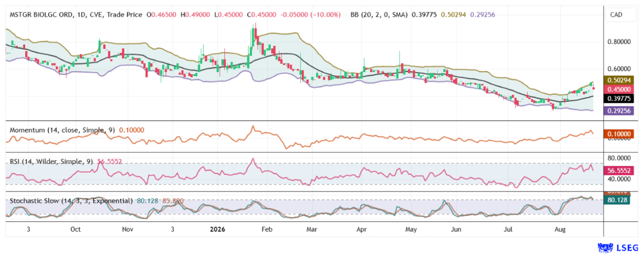Viewport: 644px width, 254px height.
Task: Click the Oct label on time axis
Action: [75, 229]
